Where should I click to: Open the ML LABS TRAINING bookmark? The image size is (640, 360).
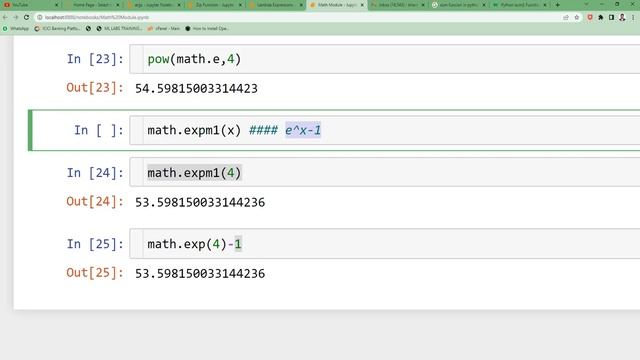click(x=119, y=29)
